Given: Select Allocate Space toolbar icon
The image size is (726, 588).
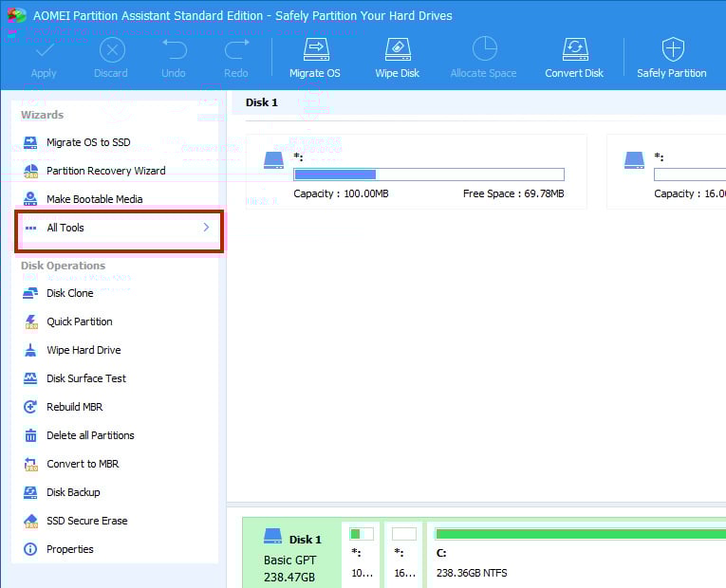Looking at the screenshot, I should tap(484, 48).
